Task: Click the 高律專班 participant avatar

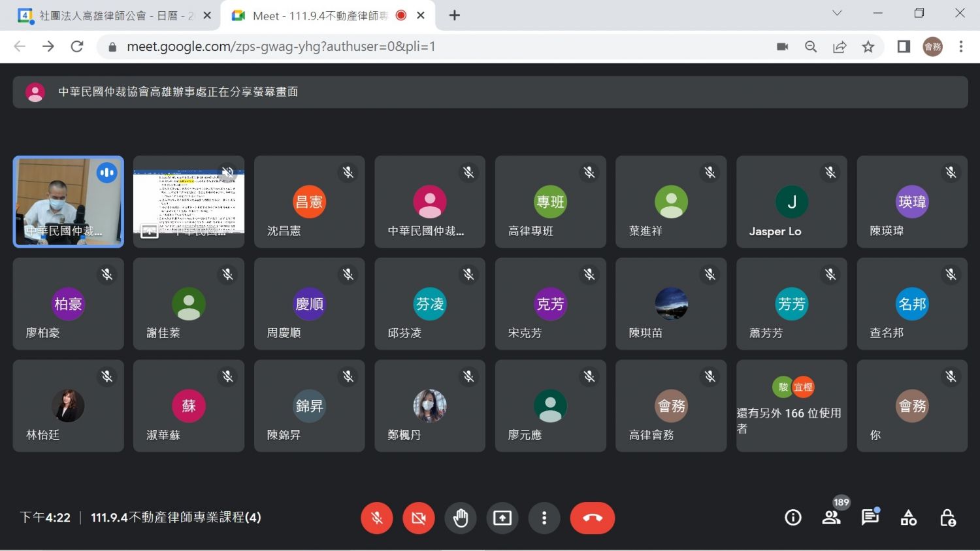Action: coord(551,202)
